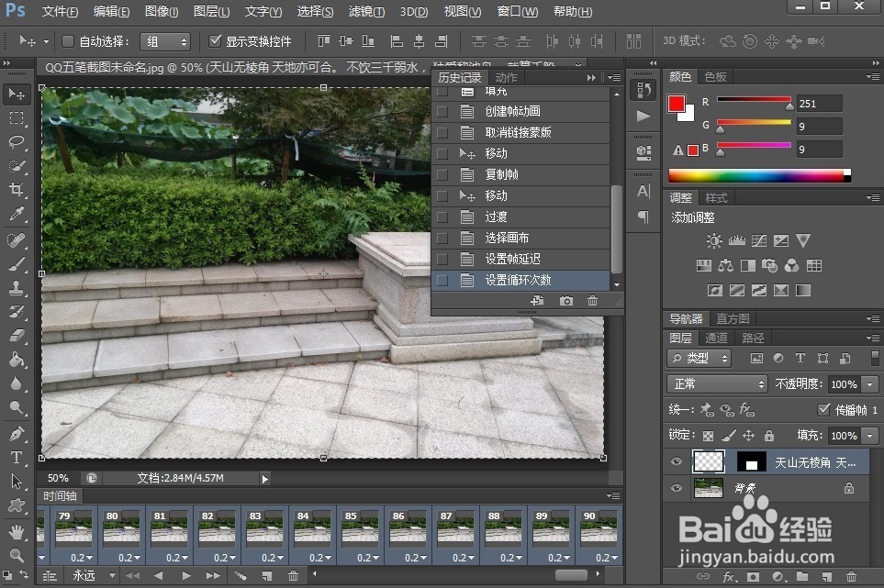Image resolution: width=884 pixels, height=588 pixels.
Task: Play the animation in timeline
Action: point(186,575)
